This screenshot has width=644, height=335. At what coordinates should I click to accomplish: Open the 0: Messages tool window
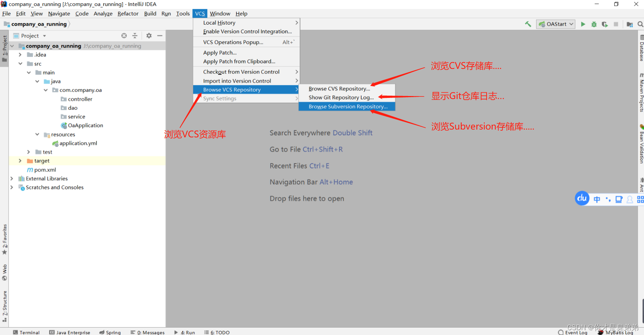click(x=147, y=332)
